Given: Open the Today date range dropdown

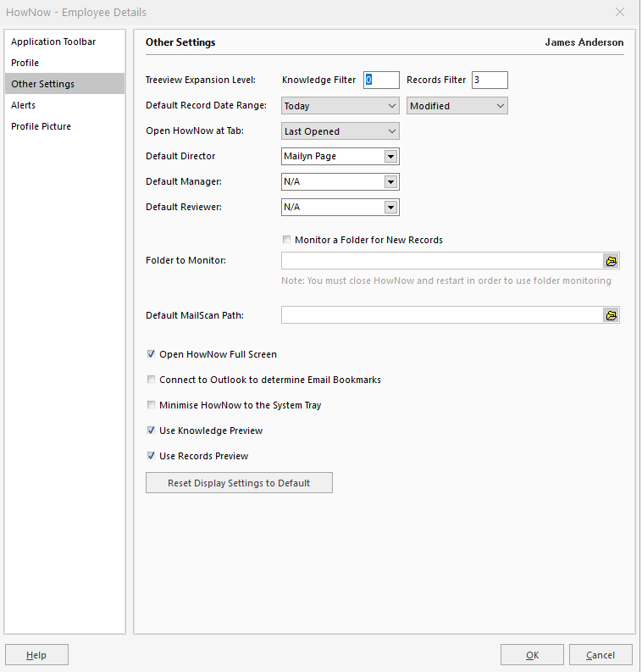Looking at the screenshot, I should (x=340, y=106).
